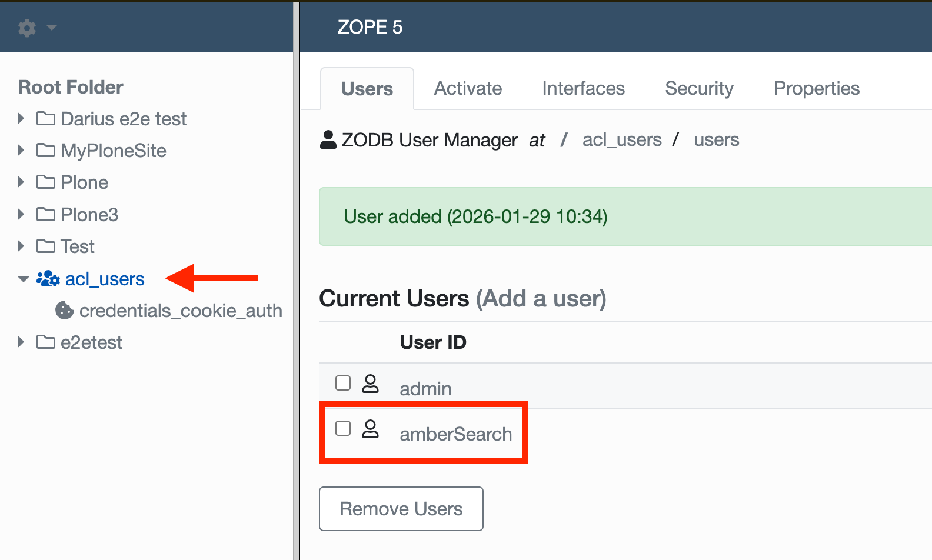Click the ZODB User Manager title text
Screen dimensions: 932x560
pos(430,140)
